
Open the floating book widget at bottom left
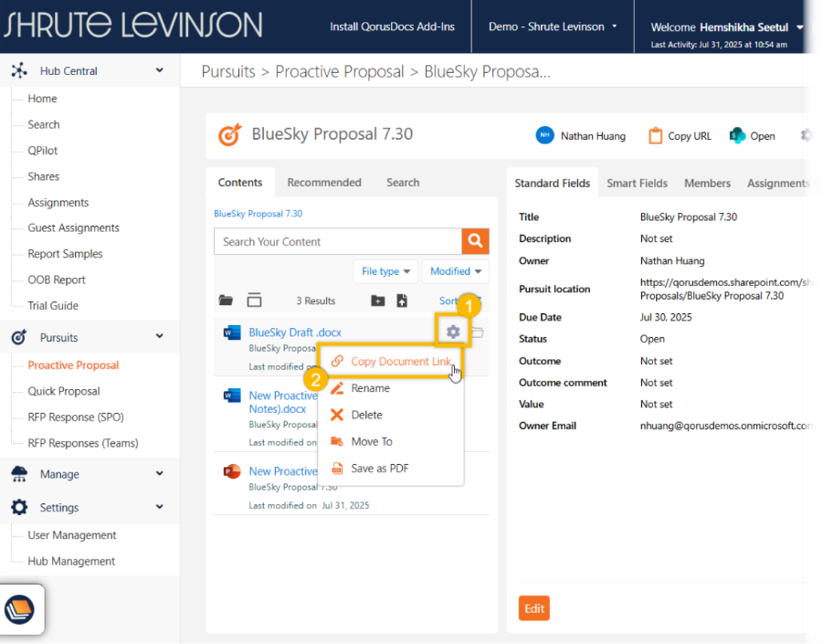click(20, 609)
